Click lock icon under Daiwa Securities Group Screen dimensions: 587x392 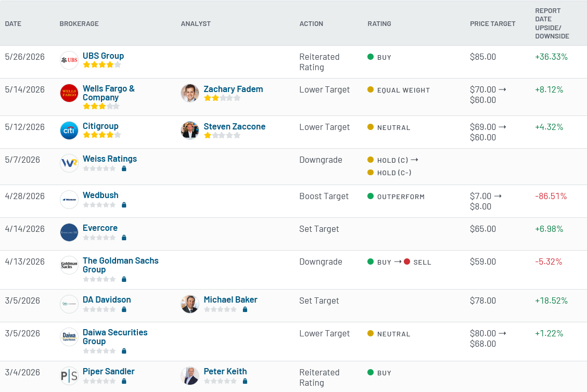[x=124, y=351]
